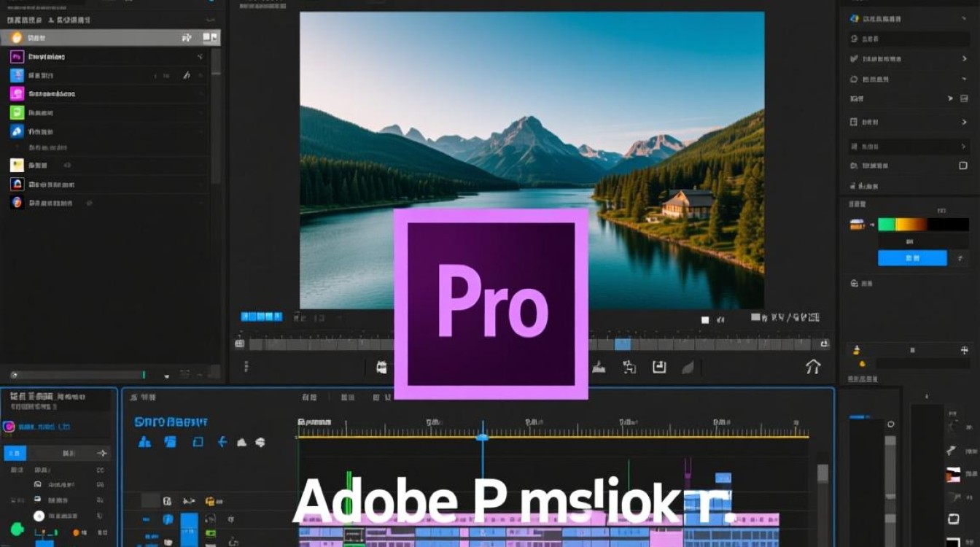Click the blue garbled title above the timeline icons
Viewport: 980px width, 547px height.
pos(171,422)
